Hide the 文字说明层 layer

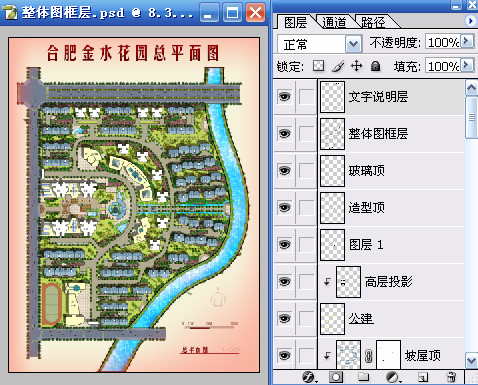click(284, 97)
